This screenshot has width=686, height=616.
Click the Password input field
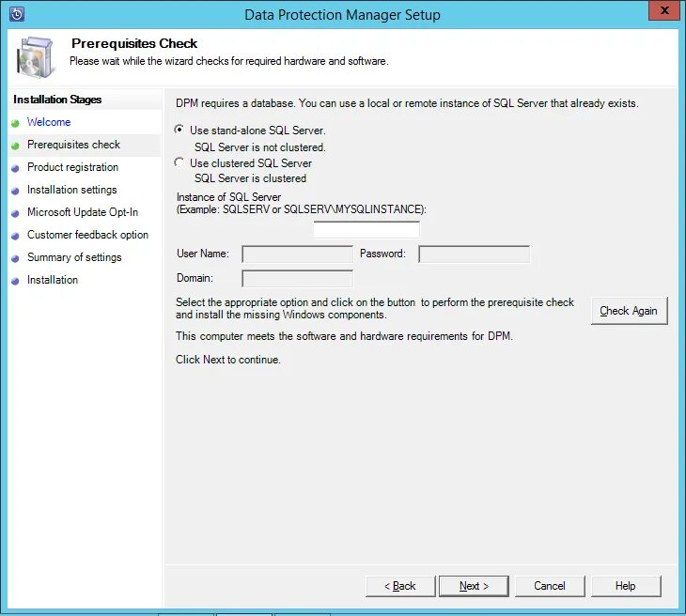click(475, 254)
